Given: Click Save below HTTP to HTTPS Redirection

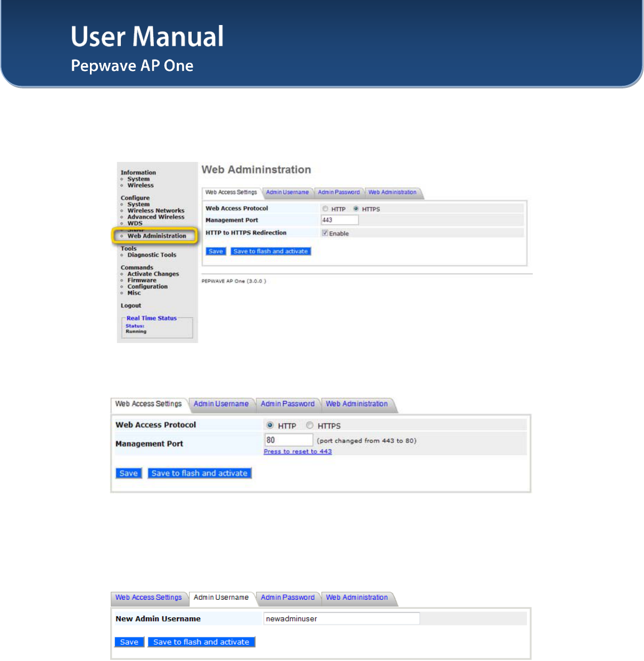Looking at the screenshot, I should pyautogui.click(x=216, y=251).
